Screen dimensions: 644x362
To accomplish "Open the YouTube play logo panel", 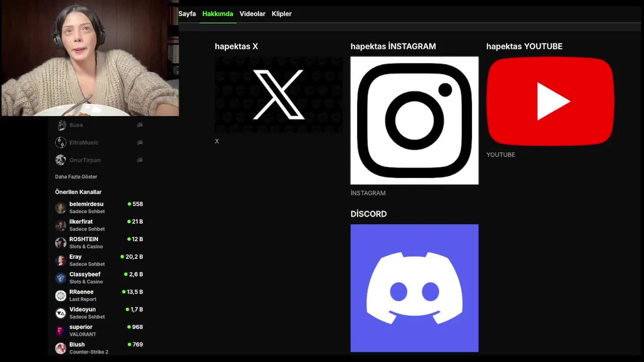I will click(550, 102).
